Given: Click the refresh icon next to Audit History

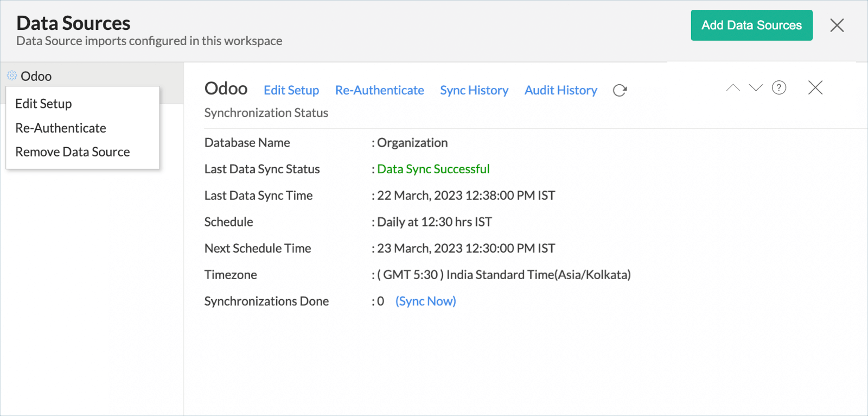Looking at the screenshot, I should tap(620, 90).
